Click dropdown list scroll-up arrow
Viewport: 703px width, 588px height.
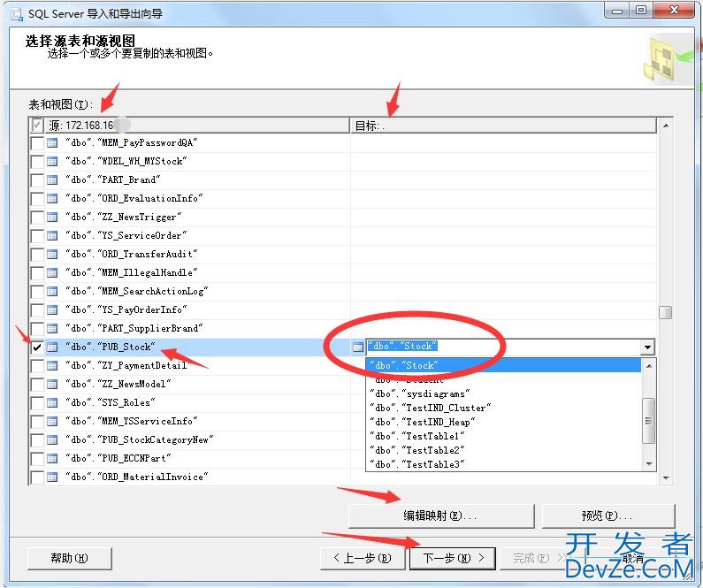coord(649,366)
